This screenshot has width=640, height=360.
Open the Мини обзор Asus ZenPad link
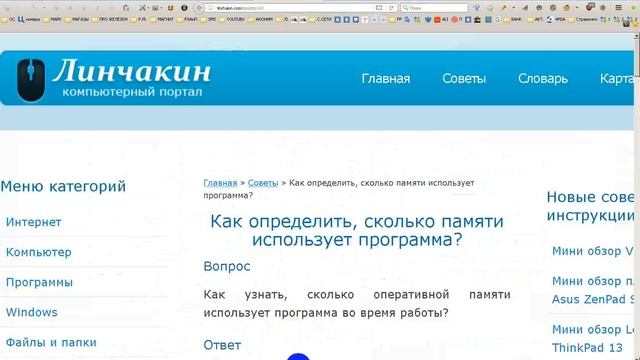point(593,290)
